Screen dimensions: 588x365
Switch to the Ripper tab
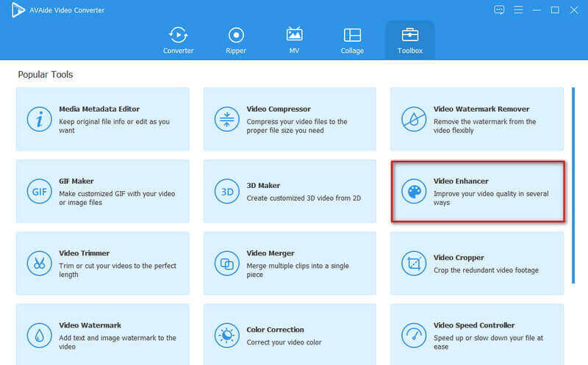coord(236,40)
